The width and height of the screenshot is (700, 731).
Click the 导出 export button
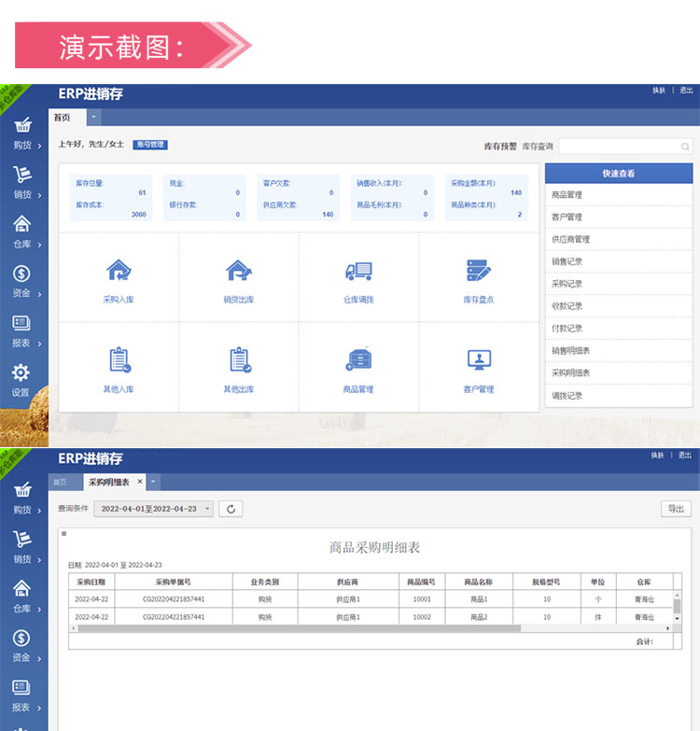point(676,509)
